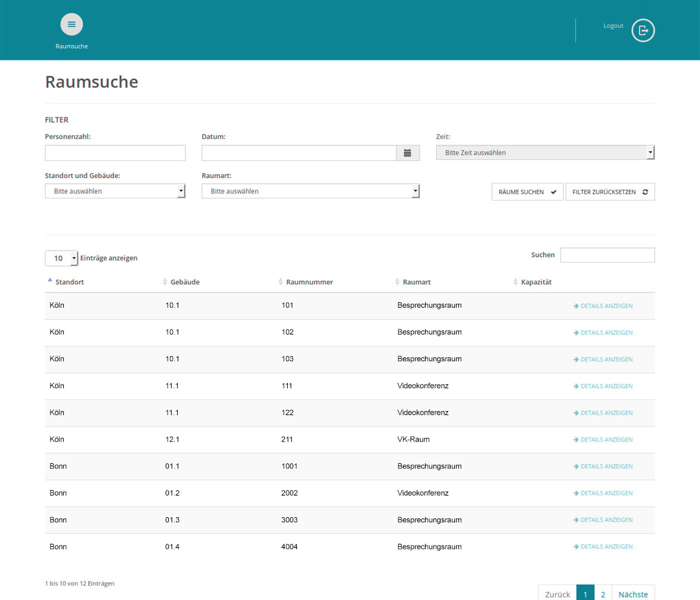
Task: Click Videokonferenz cell in room 122 row
Action: 423,413
